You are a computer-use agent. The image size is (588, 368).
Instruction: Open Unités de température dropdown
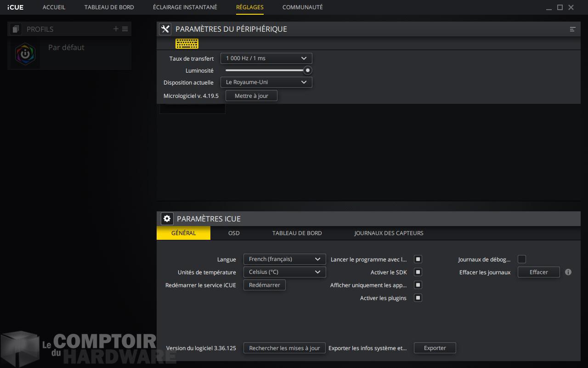[x=284, y=272]
